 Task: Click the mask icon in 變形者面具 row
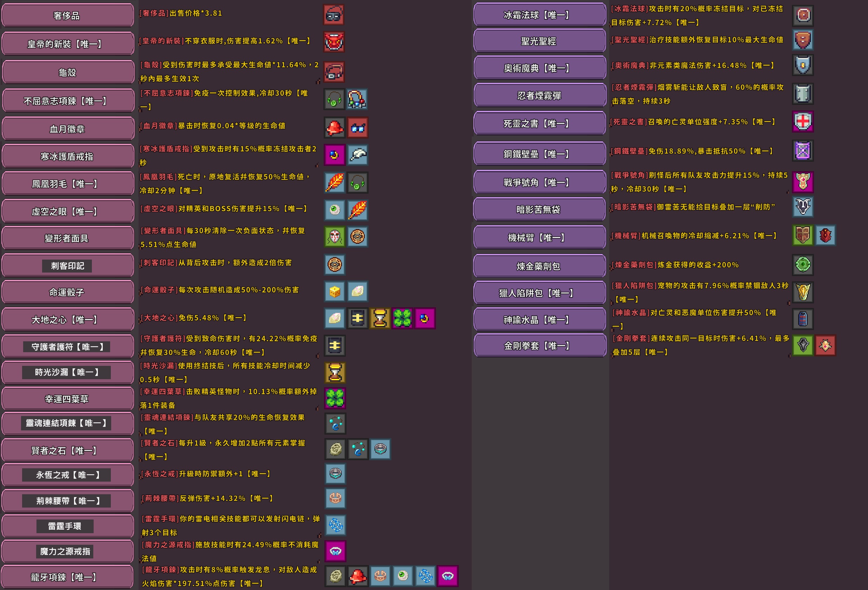click(334, 236)
